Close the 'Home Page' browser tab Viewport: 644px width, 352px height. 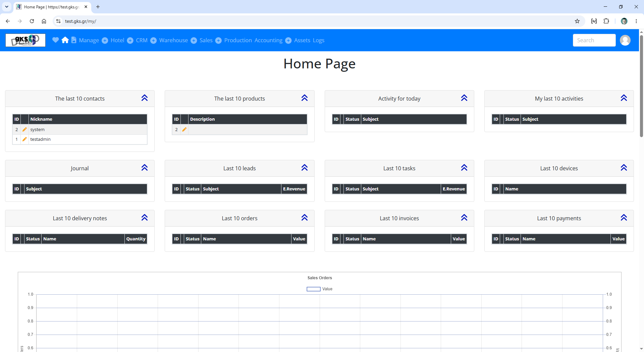click(86, 7)
